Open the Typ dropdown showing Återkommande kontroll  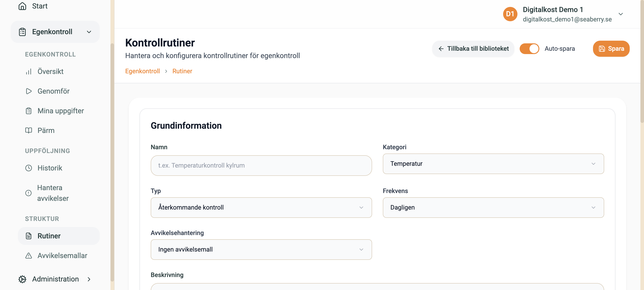coord(261,207)
